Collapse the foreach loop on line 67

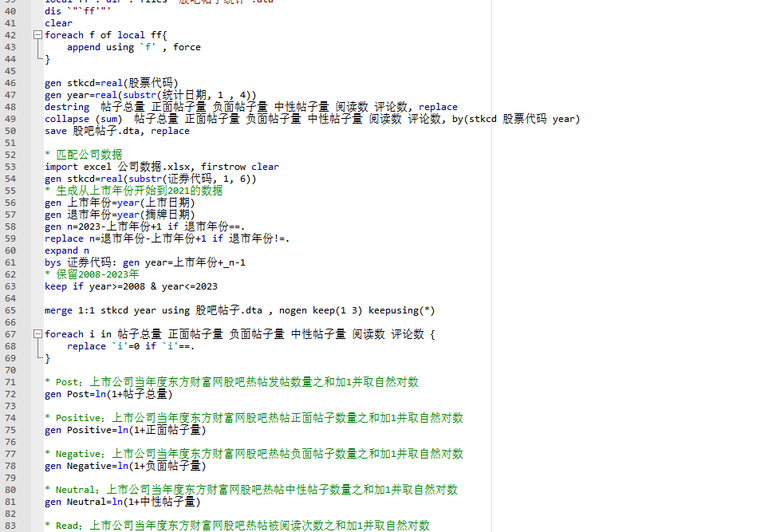(37, 334)
